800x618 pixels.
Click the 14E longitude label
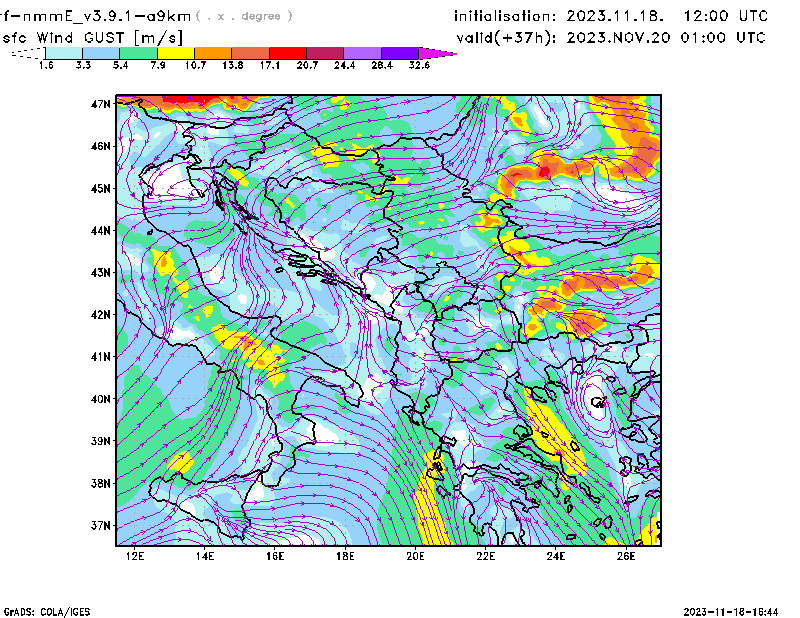coord(205,556)
